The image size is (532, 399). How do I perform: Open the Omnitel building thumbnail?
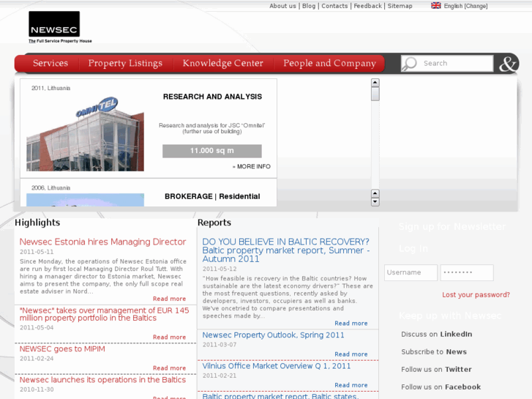pos(85,134)
